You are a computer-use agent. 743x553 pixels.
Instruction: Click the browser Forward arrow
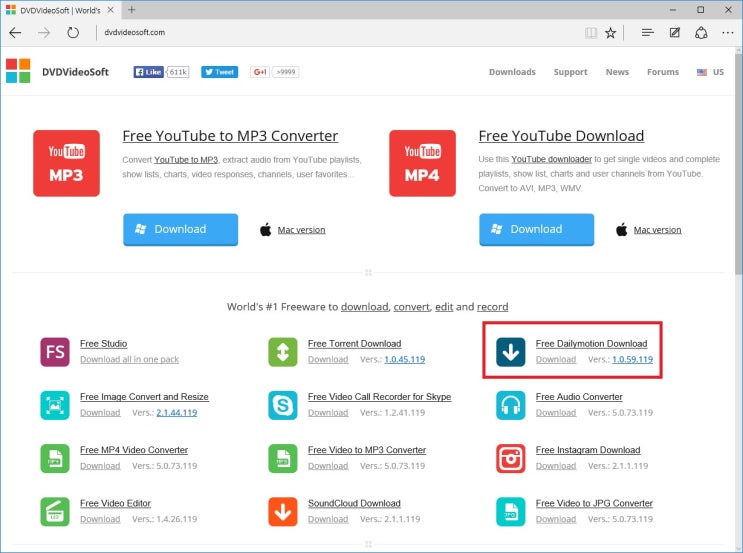point(44,33)
